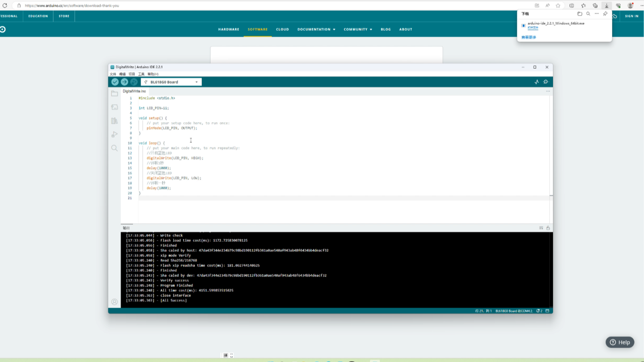Screen dimensions: 644x362
Task: Open the Search sidebar icon
Action: [115, 148]
